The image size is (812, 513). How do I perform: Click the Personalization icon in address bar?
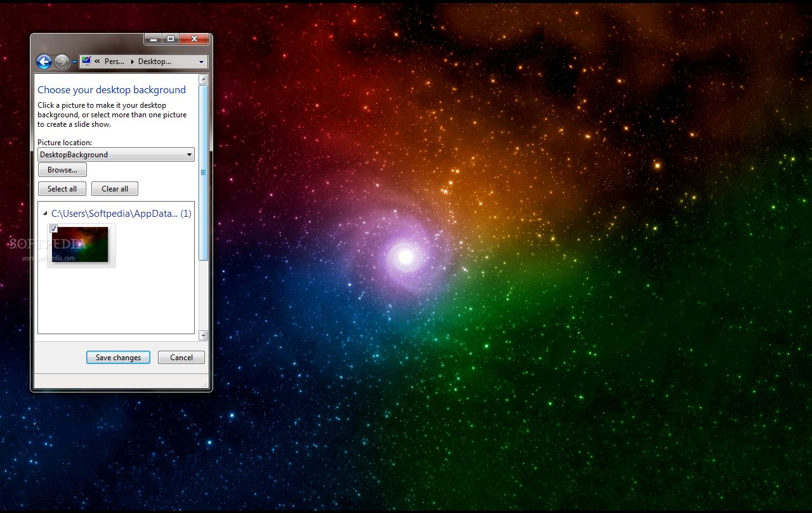click(x=86, y=62)
